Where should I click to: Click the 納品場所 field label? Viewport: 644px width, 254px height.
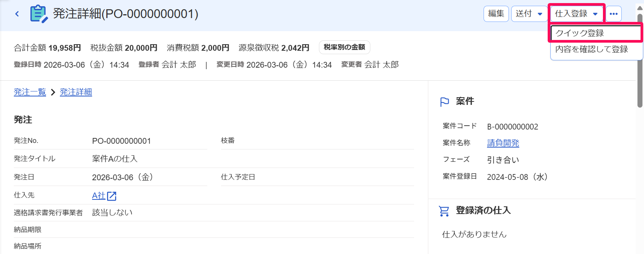click(28, 246)
